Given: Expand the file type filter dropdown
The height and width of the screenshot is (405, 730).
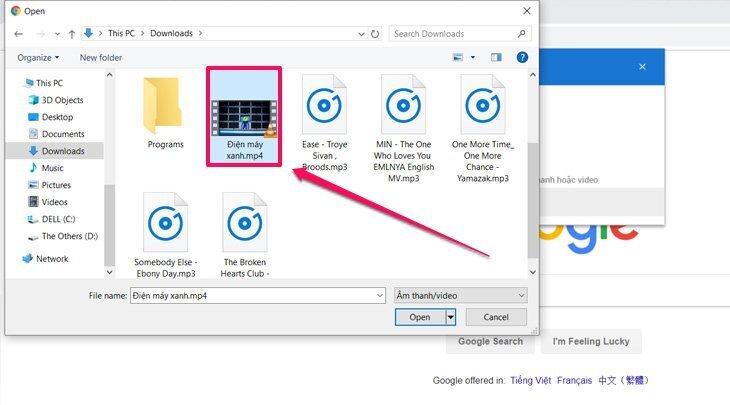Looking at the screenshot, I should [520, 296].
